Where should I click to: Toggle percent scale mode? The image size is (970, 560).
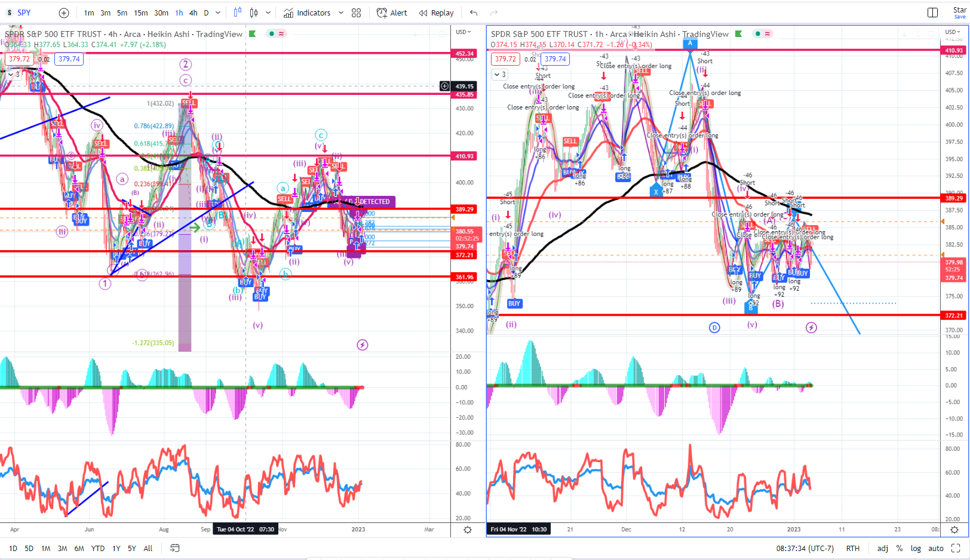pyautogui.click(x=900, y=548)
